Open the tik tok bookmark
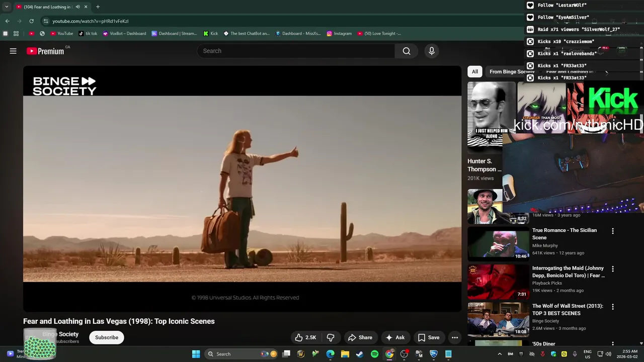 [88, 34]
